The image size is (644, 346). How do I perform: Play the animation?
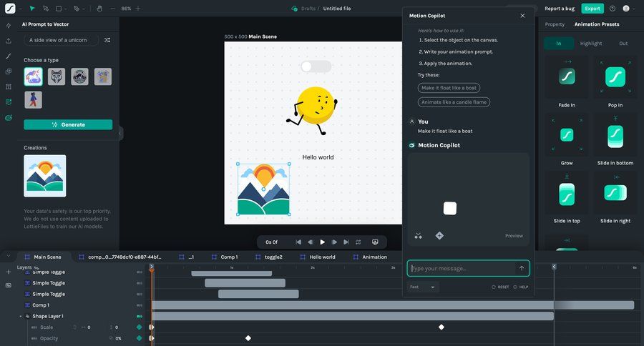coord(323,242)
